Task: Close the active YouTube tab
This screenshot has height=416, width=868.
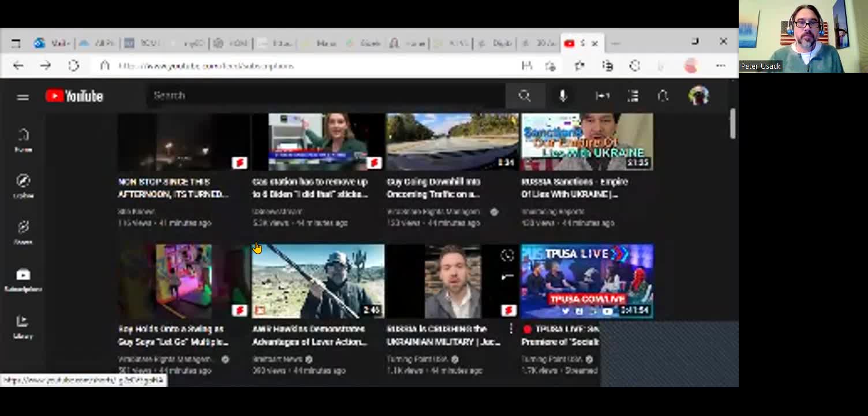Action: (x=595, y=43)
